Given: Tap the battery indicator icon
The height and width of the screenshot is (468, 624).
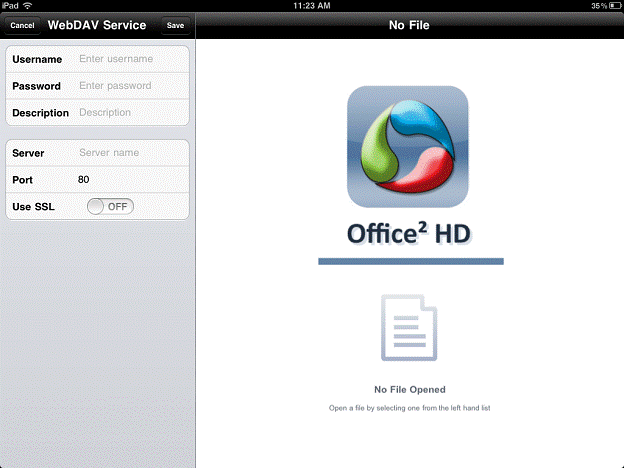Looking at the screenshot, I should [x=615, y=6].
